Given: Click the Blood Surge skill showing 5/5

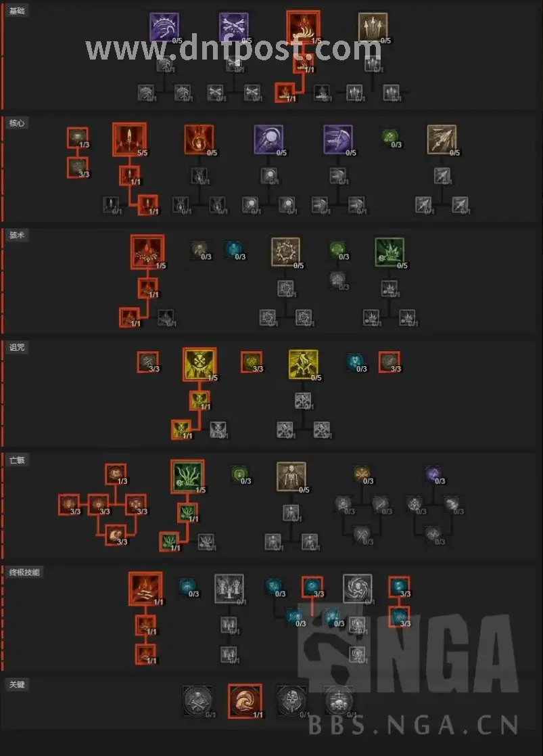Looking at the screenshot, I should 129,139.
